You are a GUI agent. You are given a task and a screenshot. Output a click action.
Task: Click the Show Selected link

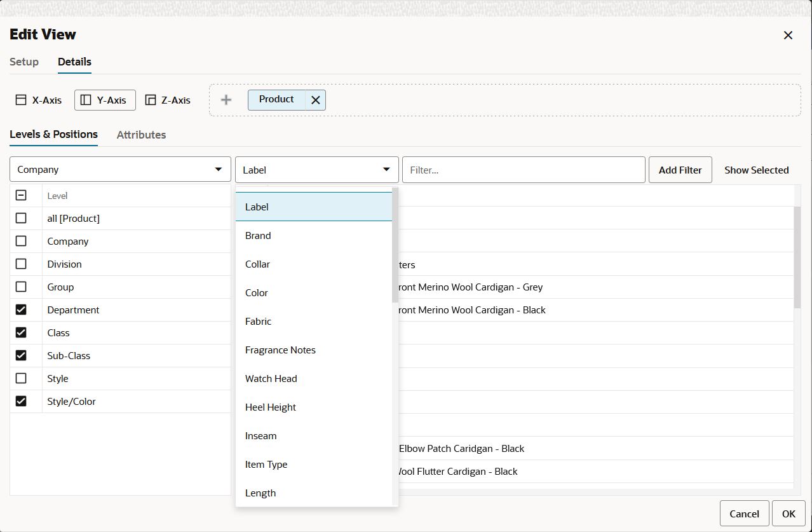[x=756, y=170]
